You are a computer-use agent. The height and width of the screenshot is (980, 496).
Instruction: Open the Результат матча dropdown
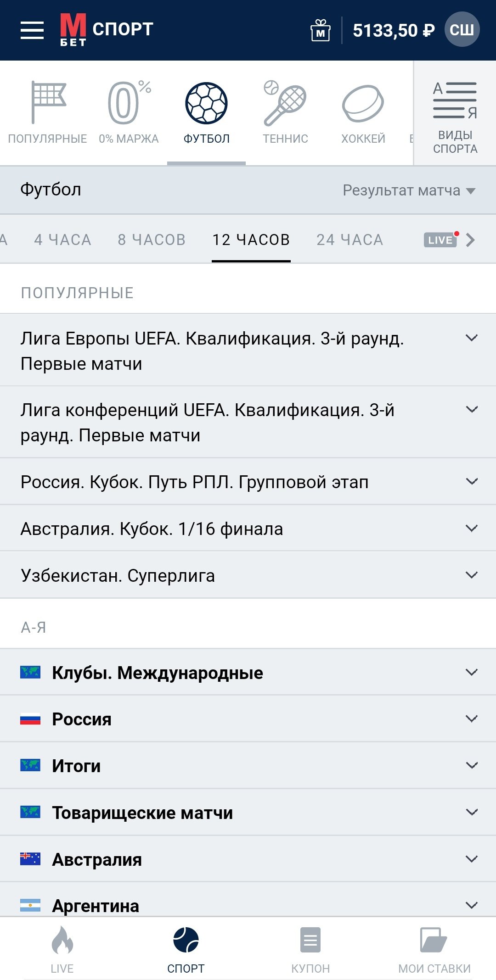409,190
